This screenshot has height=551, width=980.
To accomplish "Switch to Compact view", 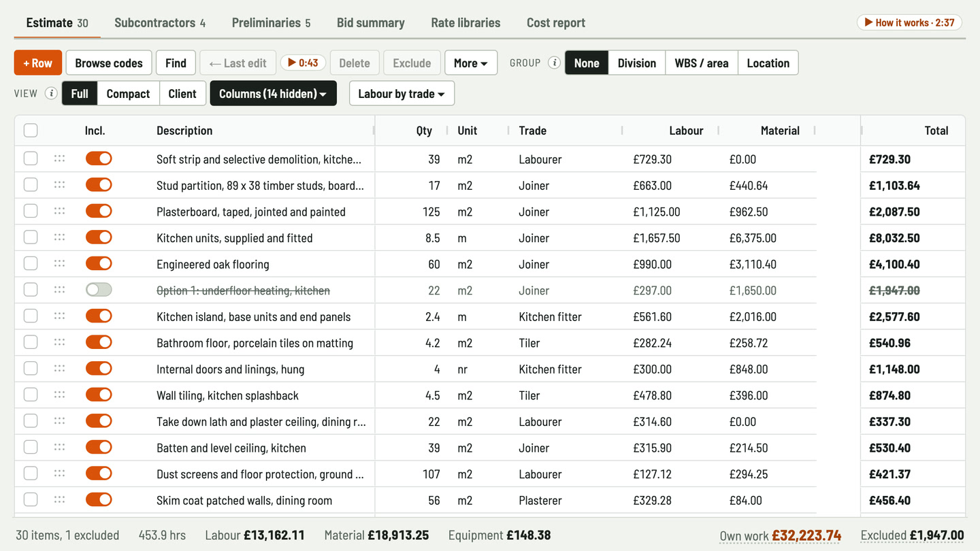I will point(128,93).
